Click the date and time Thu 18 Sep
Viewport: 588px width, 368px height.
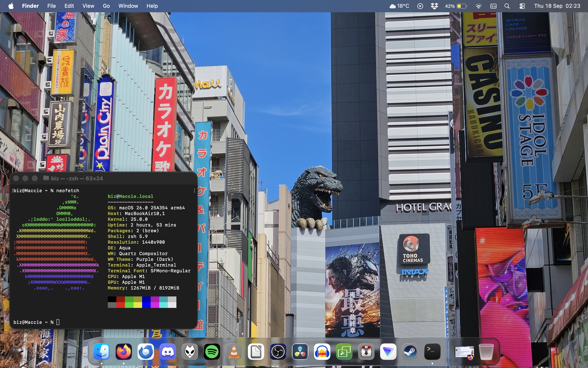click(x=557, y=6)
